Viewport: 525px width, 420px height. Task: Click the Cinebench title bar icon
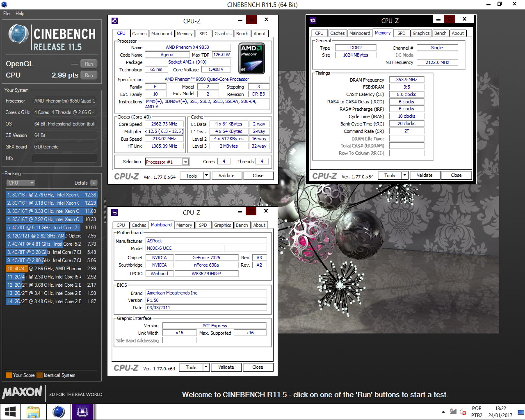[x=4, y=5]
